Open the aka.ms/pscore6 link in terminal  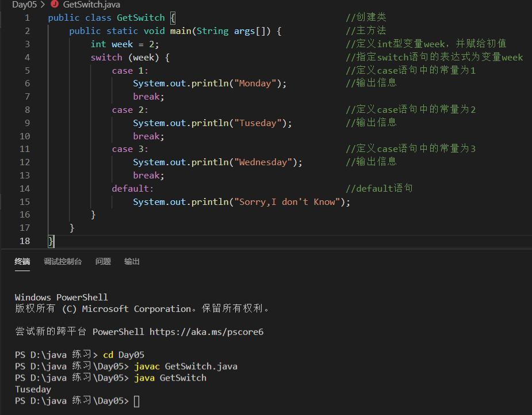point(206,332)
